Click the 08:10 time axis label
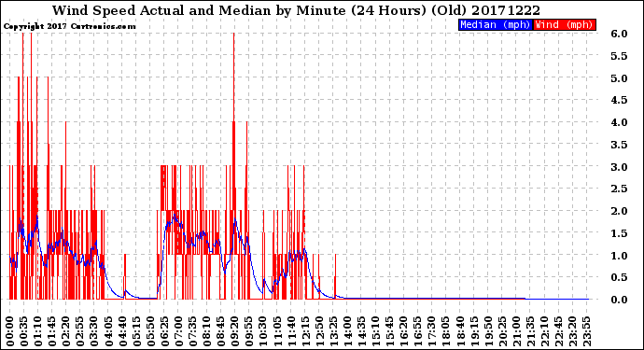The width and height of the screenshot is (644, 350). tap(206, 331)
